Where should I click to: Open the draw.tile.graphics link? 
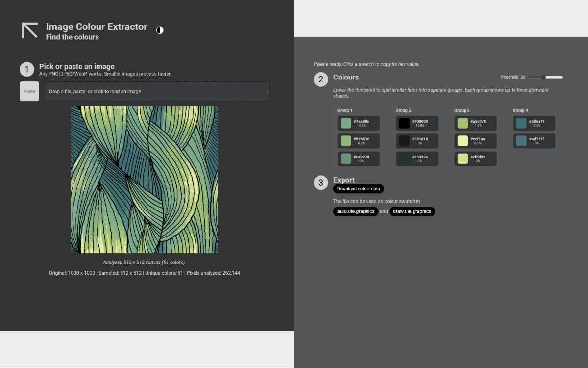click(412, 211)
